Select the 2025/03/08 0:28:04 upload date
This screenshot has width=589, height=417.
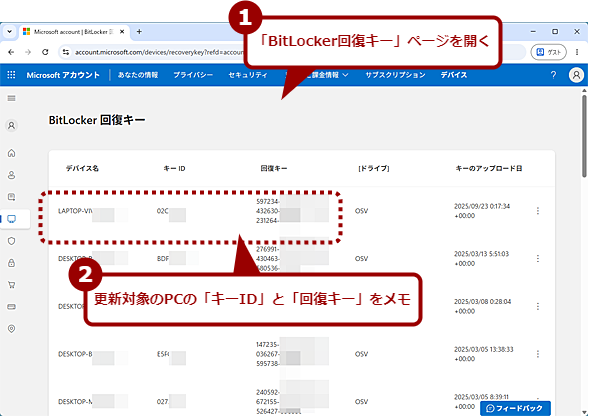click(482, 306)
